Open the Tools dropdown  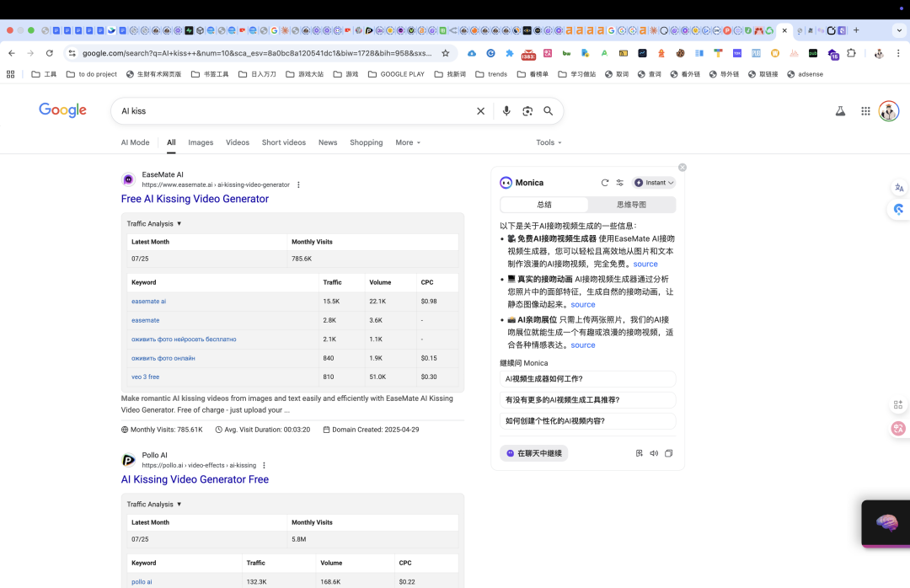click(x=549, y=142)
